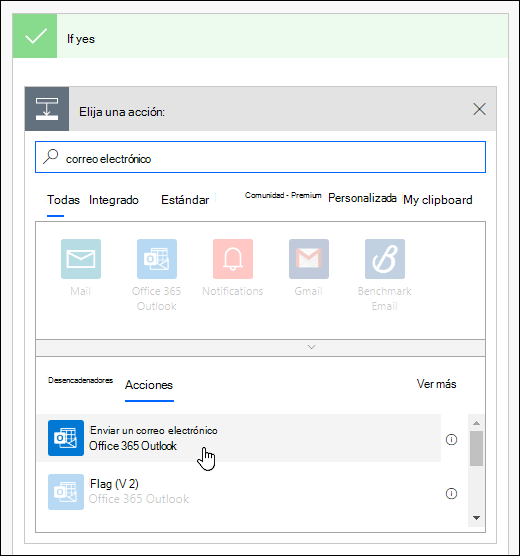Select the Gmail connector icon
Screen dimensions: 520x556
309,259
